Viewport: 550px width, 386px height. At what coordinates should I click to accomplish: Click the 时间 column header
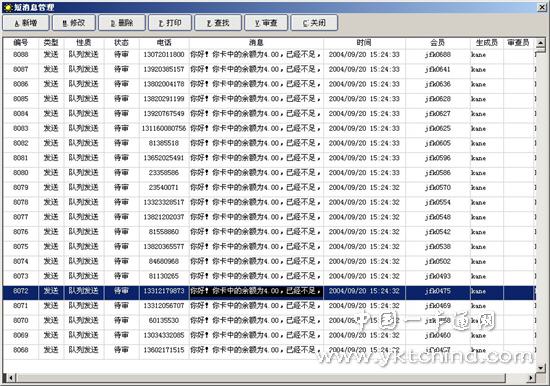coord(364,43)
